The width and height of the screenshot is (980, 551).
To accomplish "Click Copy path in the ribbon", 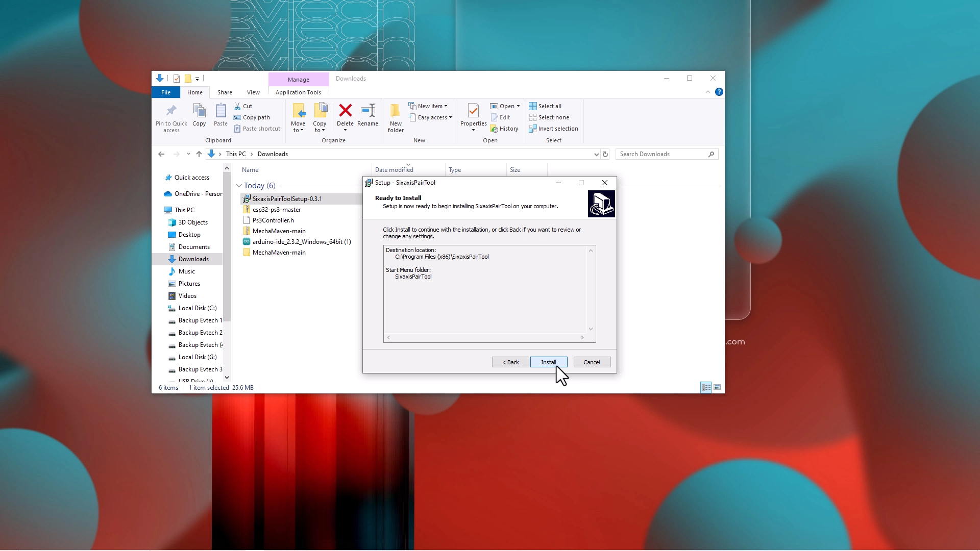I will (x=252, y=117).
